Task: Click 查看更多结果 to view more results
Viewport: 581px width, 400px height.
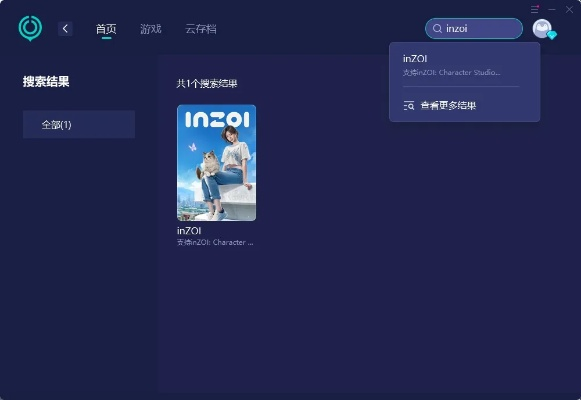Action: click(448, 106)
